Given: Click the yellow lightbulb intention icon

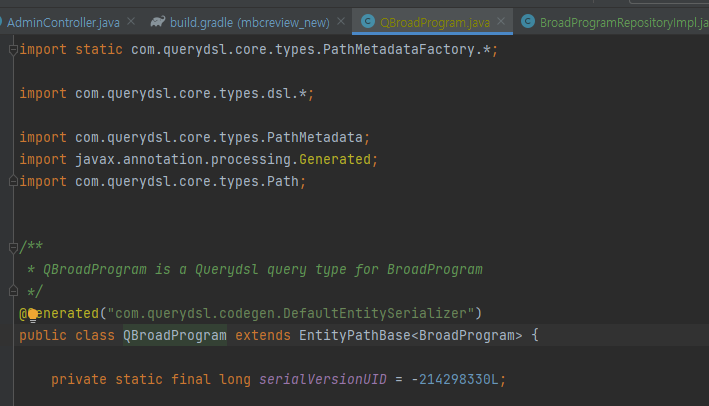Looking at the screenshot, I should click(x=32, y=314).
